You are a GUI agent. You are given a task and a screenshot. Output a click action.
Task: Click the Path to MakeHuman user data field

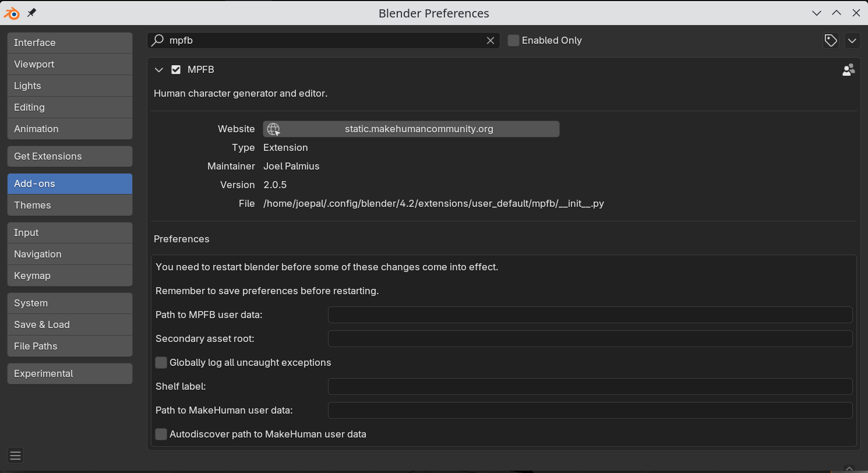(590, 410)
